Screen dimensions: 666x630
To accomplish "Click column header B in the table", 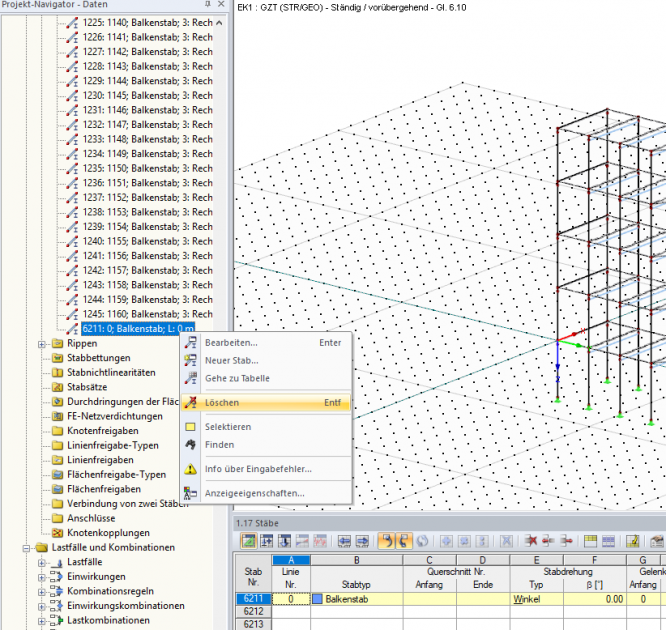I will [x=357, y=560].
